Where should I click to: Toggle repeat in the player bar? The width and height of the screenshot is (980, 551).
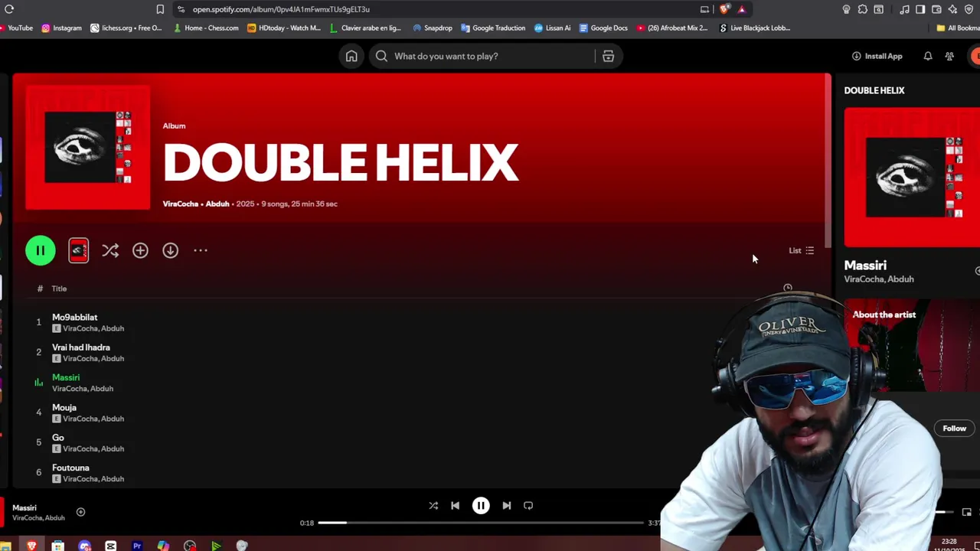point(528,505)
